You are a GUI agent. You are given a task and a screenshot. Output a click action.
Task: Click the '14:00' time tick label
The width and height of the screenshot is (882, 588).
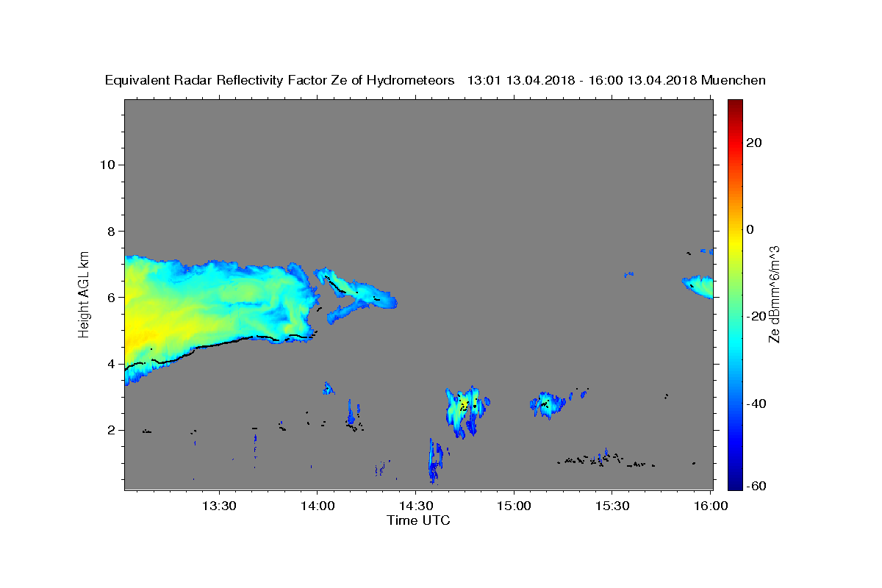pyautogui.click(x=317, y=506)
